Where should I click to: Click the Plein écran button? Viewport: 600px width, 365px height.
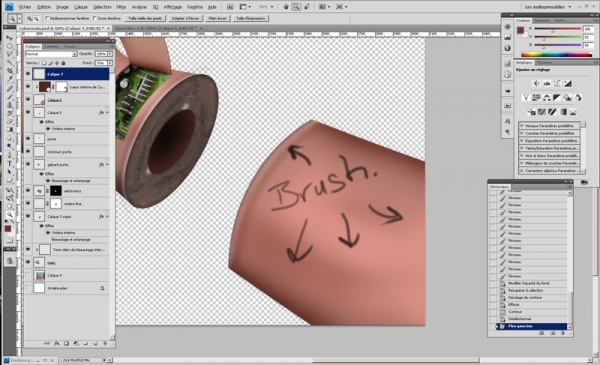coord(217,18)
